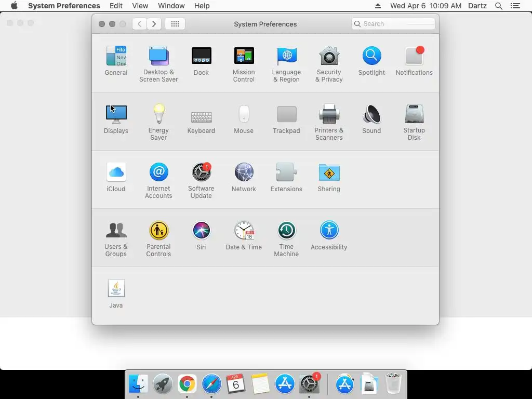
Task: Open the Siri preferences pane
Action: 201,236
